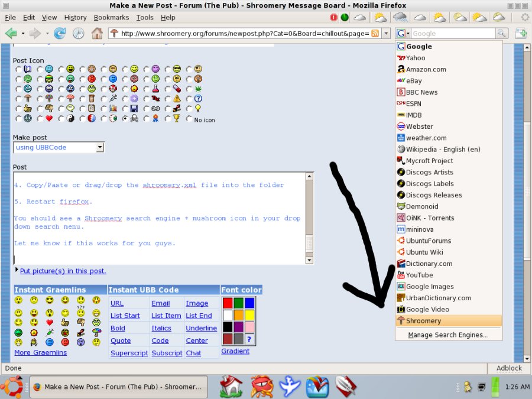The width and height of the screenshot is (532, 399).
Task: Click the rain cloud weather icon
Action: pyautogui.click(x=400, y=17)
